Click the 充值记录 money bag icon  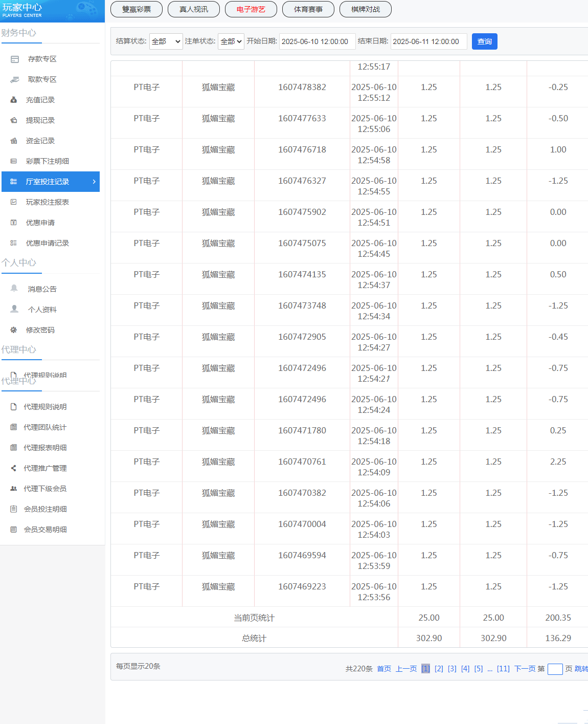tap(14, 100)
